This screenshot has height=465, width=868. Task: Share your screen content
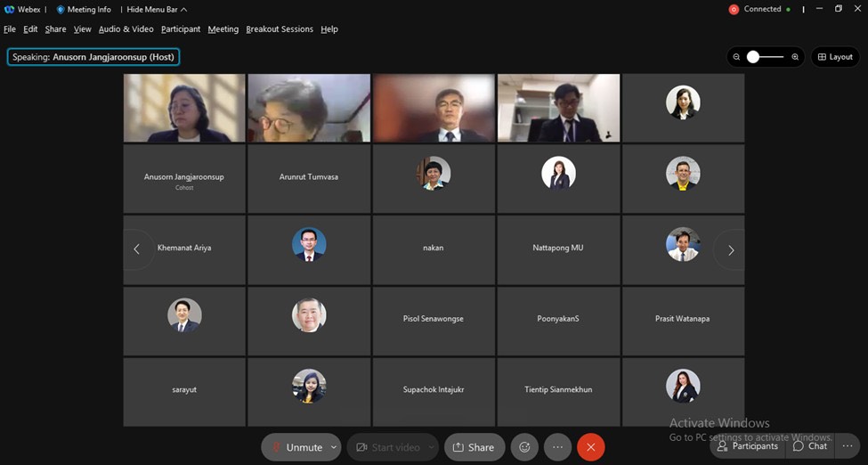pyautogui.click(x=474, y=447)
